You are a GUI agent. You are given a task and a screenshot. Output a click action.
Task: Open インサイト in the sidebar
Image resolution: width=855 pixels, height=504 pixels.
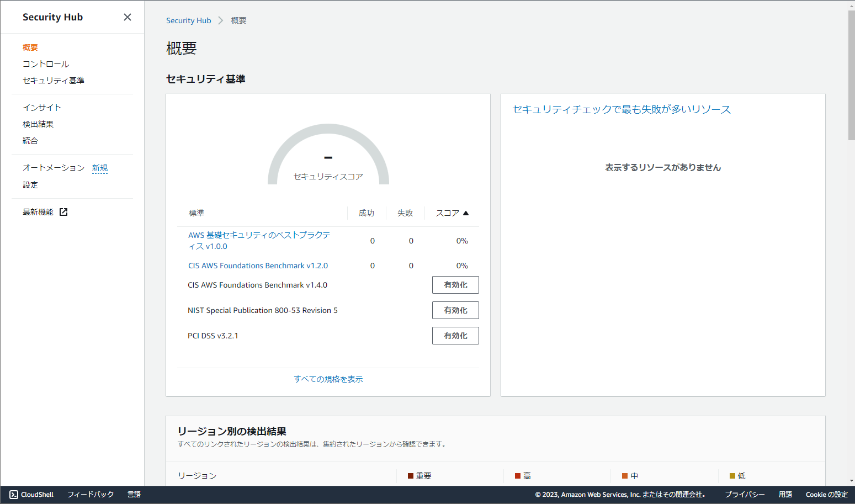[x=42, y=108]
